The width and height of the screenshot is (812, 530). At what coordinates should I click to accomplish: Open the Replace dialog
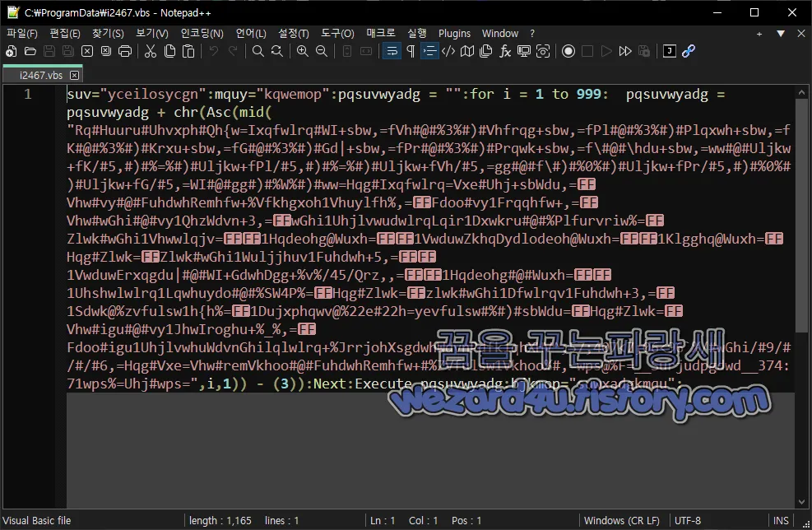[277, 51]
